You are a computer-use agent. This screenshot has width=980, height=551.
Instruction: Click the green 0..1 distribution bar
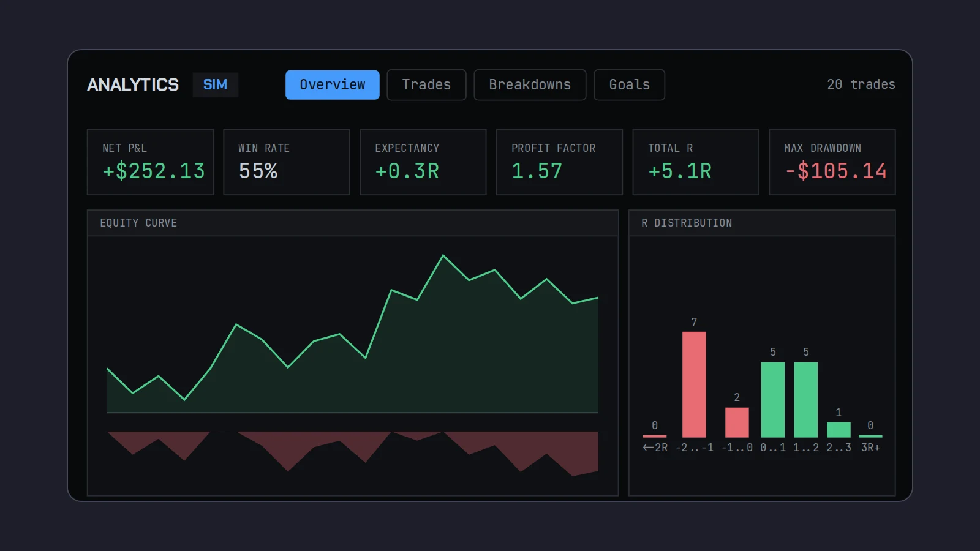click(x=773, y=400)
